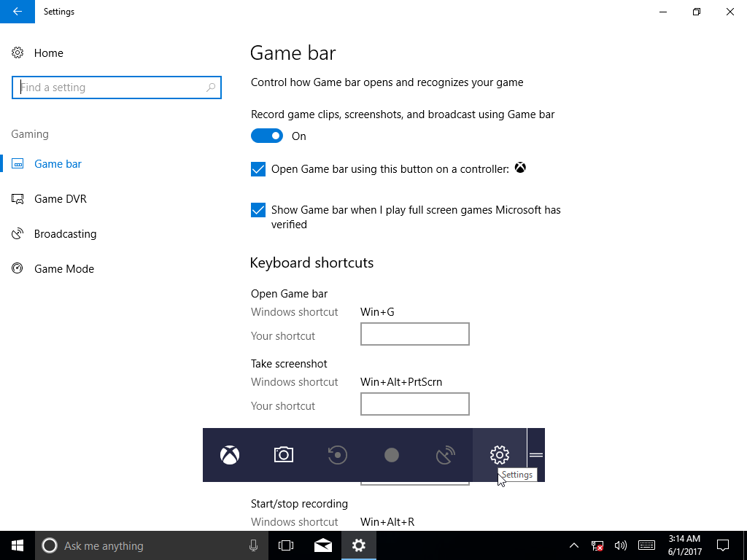
Task: Open the touch keyboard from tray
Action: (x=646, y=545)
